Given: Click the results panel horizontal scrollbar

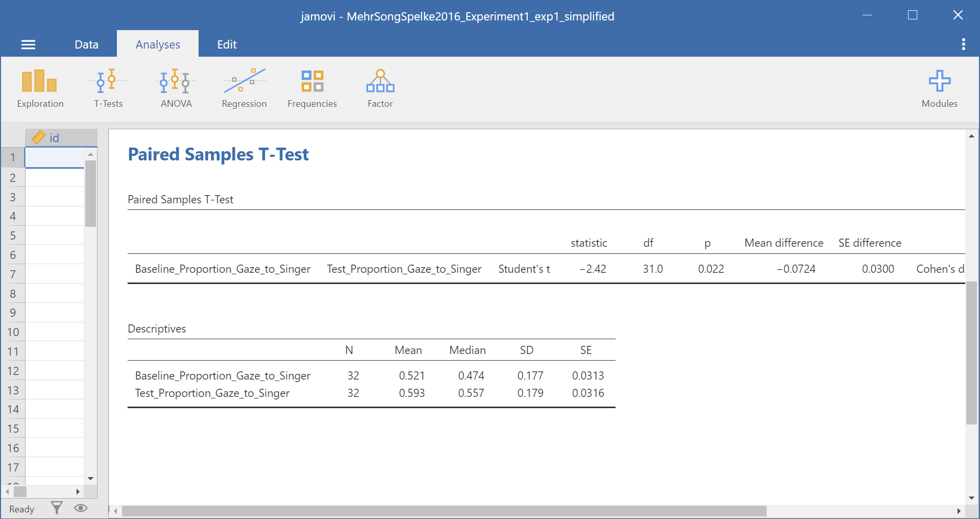Looking at the screenshot, I should 443,511.
